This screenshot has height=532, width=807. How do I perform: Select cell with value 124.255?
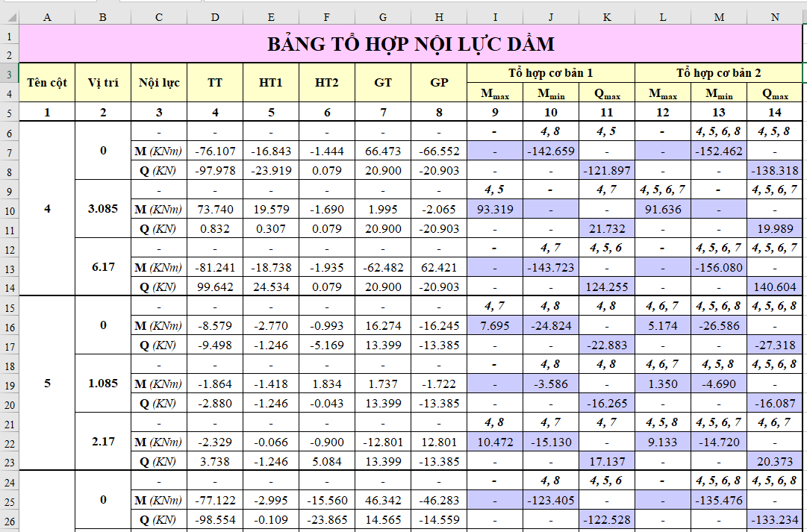607,287
